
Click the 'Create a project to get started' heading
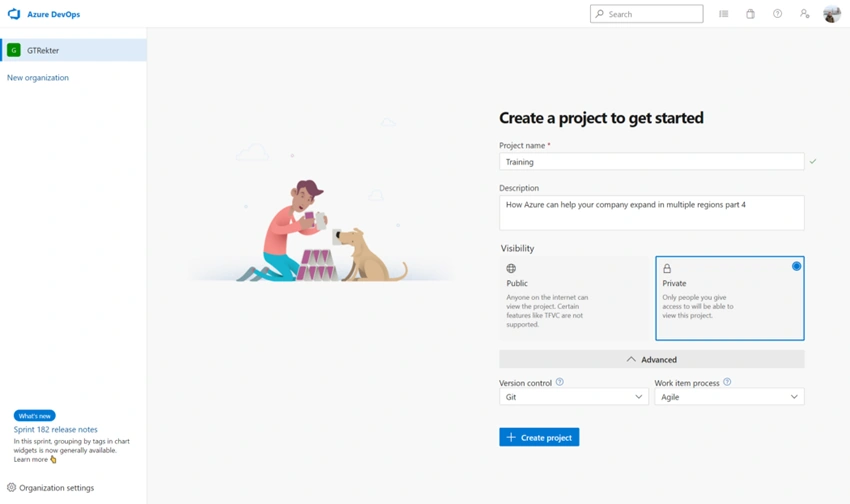point(601,118)
